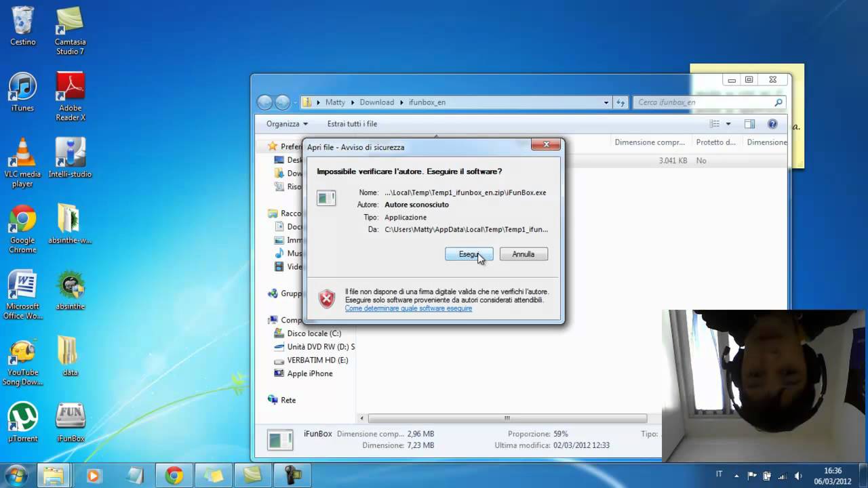The width and height of the screenshot is (868, 488).
Task: Open the Cestino recycle bin icon
Action: pos(22,26)
